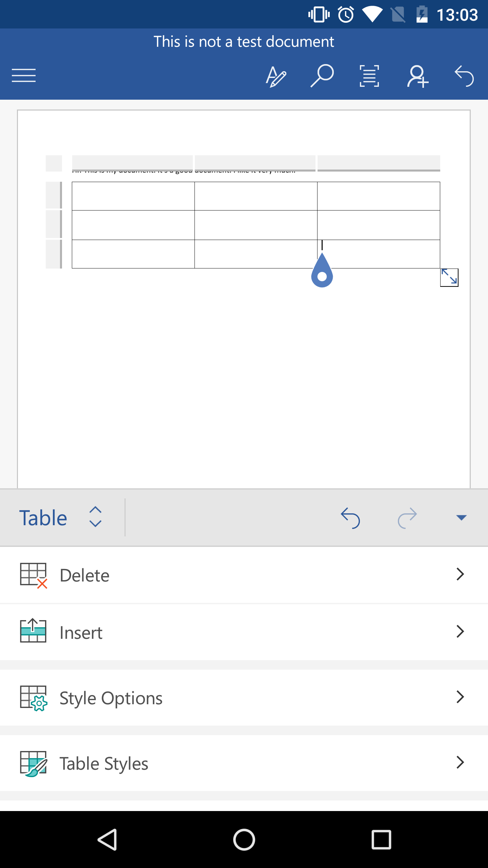Tap the Table tab label
Image resolution: width=488 pixels, height=868 pixels.
click(43, 518)
